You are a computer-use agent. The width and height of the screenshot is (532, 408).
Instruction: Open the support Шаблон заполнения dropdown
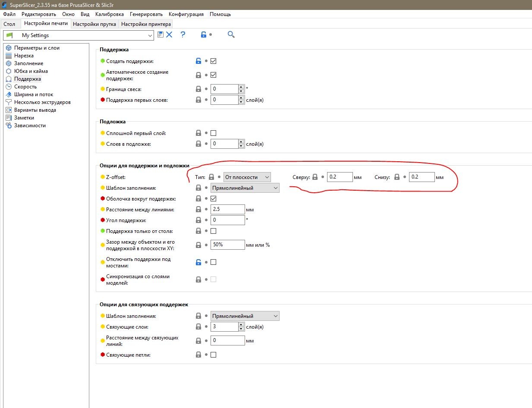(245, 188)
